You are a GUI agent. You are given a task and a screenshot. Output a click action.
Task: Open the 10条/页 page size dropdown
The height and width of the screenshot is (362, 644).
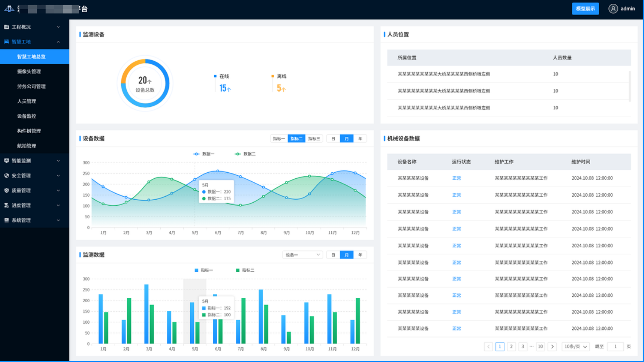pyautogui.click(x=575, y=346)
